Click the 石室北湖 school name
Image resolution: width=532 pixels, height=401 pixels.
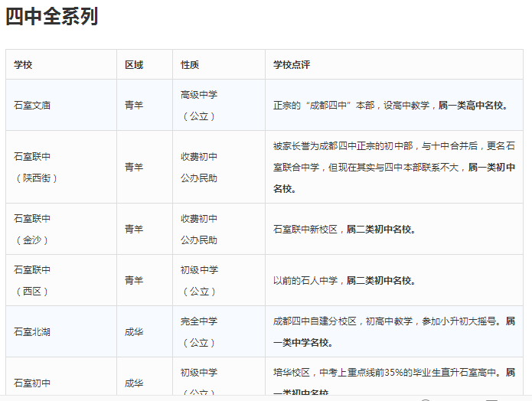pyautogui.click(x=32, y=332)
